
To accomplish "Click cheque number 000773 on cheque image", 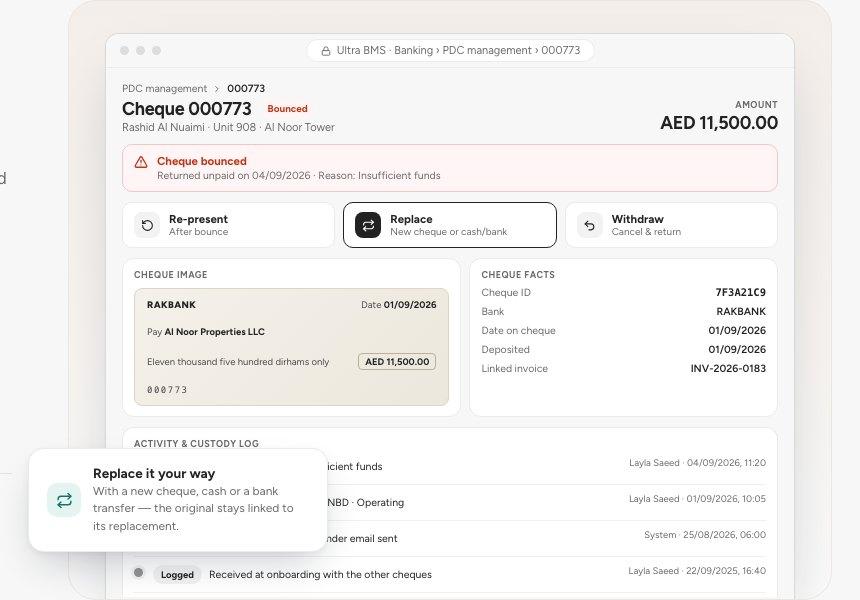I will (167, 390).
